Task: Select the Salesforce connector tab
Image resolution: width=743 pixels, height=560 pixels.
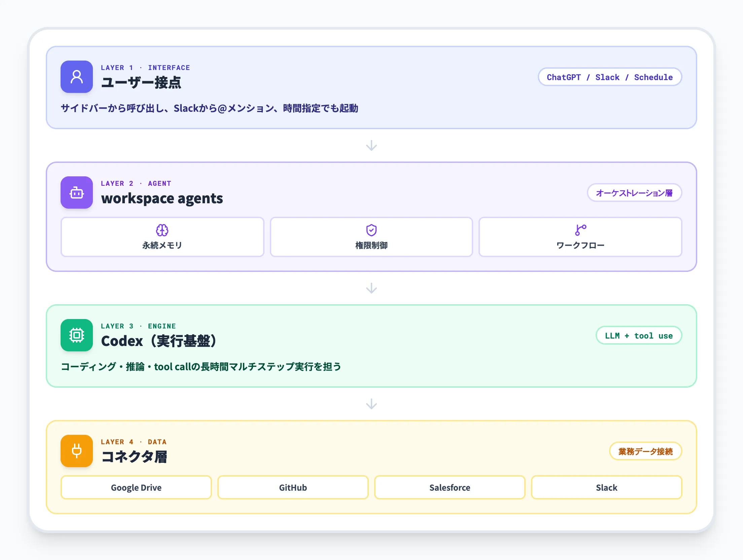Action: click(449, 487)
